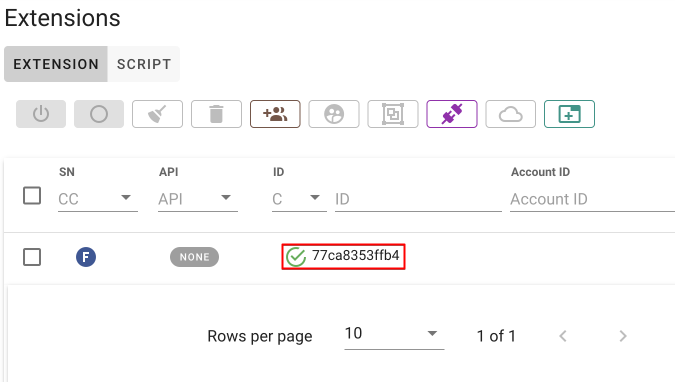Click the power icon toolbar button
This screenshot has height=382, width=675.
click(x=41, y=114)
